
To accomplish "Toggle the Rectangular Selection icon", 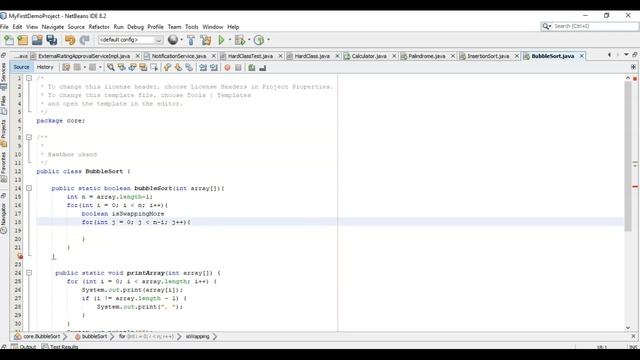I will tap(154, 67).
